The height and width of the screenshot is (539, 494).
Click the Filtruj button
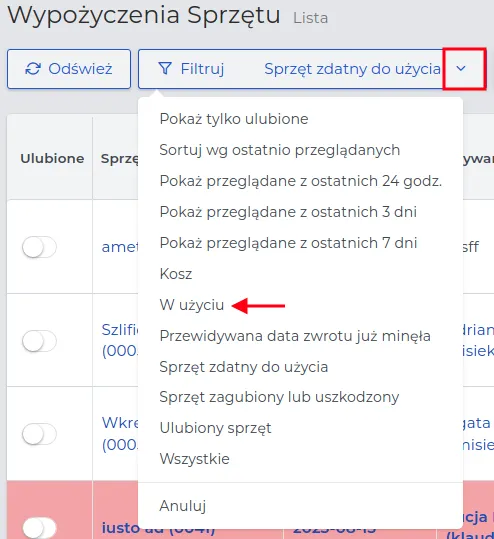click(191, 69)
